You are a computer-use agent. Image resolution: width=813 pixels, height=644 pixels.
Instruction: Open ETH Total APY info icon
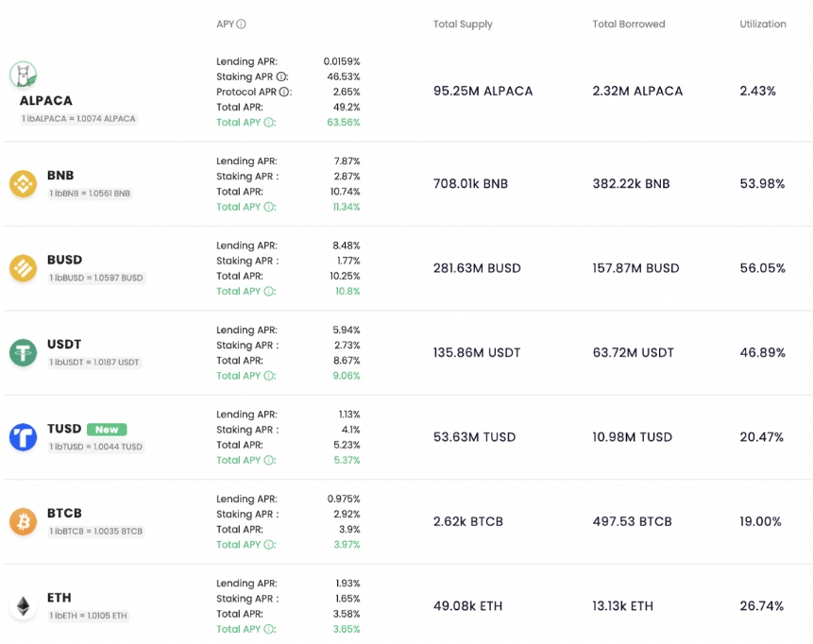coord(268,630)
